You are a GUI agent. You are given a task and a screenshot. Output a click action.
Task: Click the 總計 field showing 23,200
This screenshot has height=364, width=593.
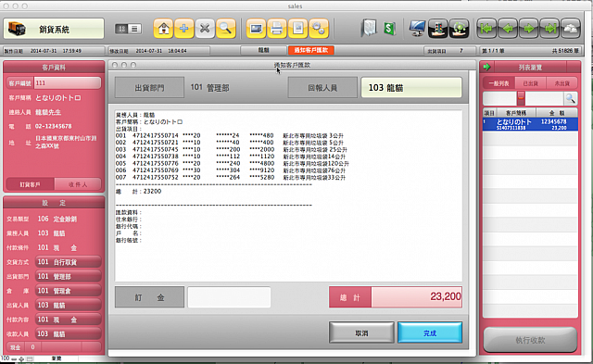(x=416, y=297)
